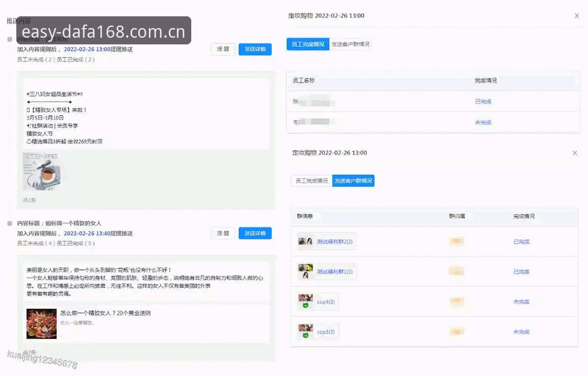Switch to the inactive 员工完成情况 tab
Viewport: 588px width, 376px height.
(x=312, y=181)
